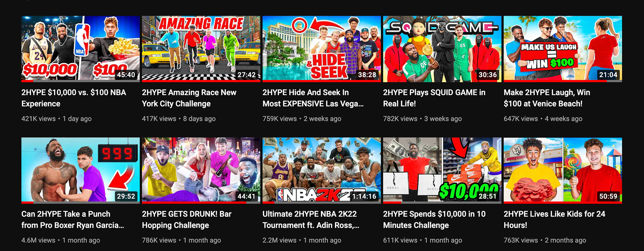Click the 1:14:16 duration badge
The height and width of the screenshot is (251, 644).
[364, 196]
